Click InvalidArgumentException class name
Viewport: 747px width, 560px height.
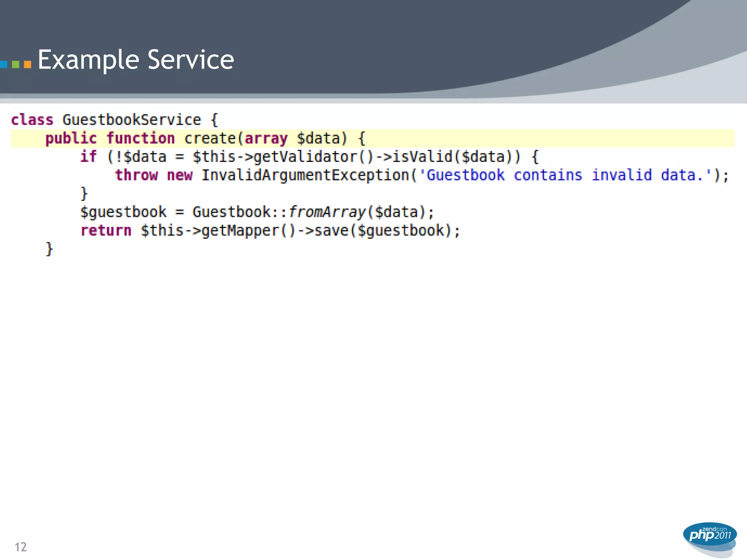click(306, 175)
